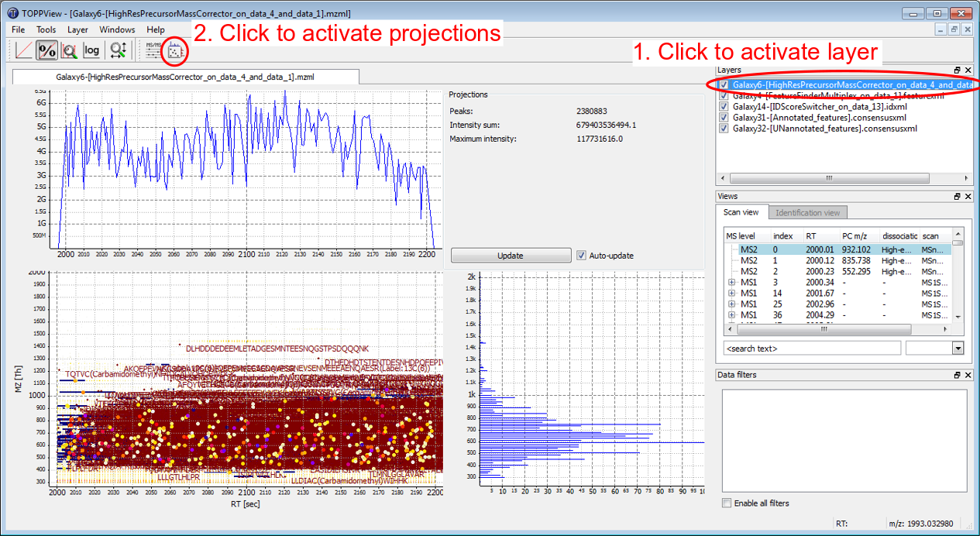980x536 pixels.
Task: Toggle Galaxy31 Annotated_features layer checkbox
Action: [x=724, y=117]
